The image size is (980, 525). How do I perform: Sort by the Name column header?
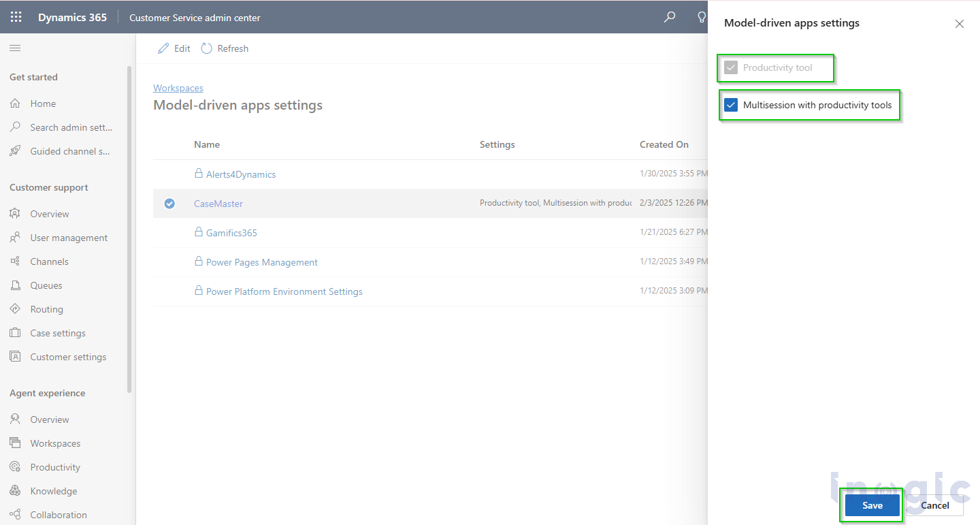pos(207,144)
